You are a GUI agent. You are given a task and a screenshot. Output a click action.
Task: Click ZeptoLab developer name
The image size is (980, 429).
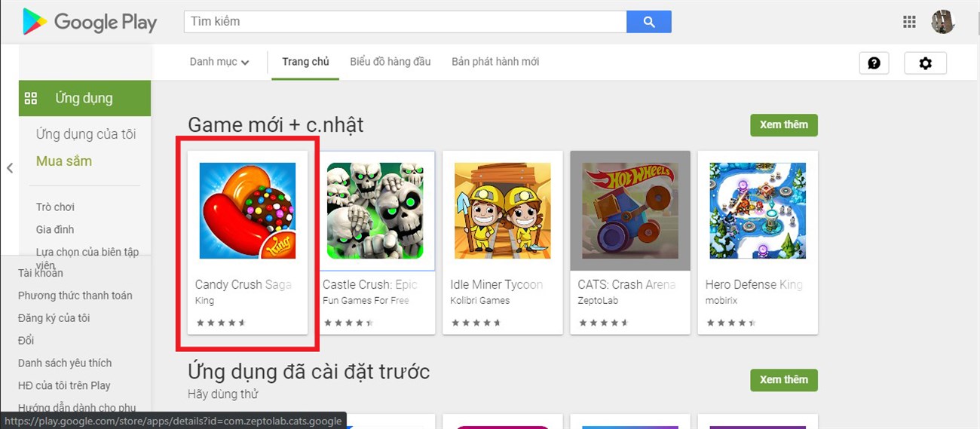597,301
